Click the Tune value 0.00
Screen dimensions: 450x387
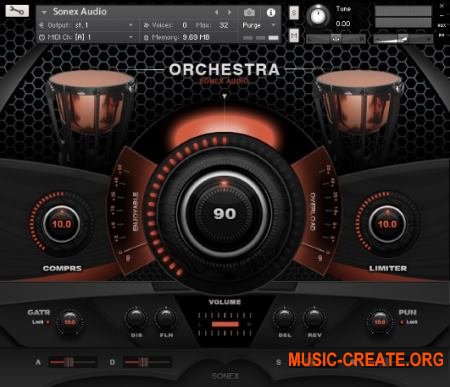(x=343, y=24)
